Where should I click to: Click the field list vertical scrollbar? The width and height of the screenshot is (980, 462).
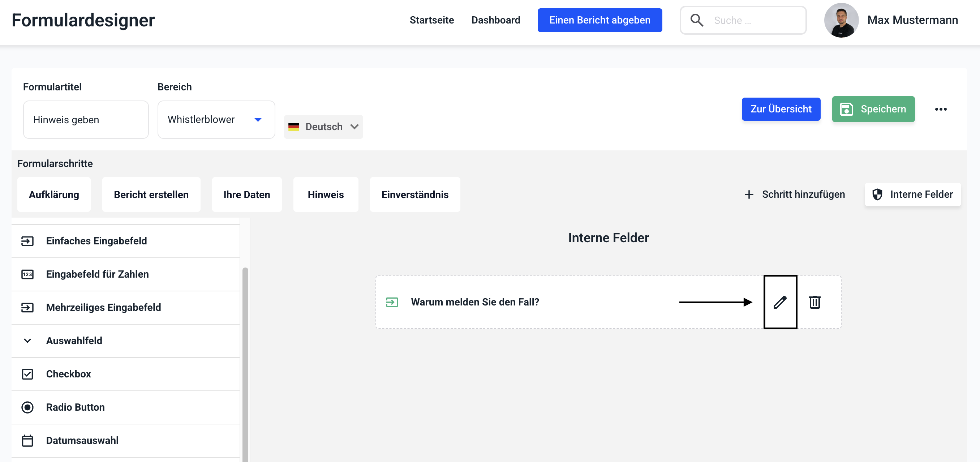(x=245, y=362)
